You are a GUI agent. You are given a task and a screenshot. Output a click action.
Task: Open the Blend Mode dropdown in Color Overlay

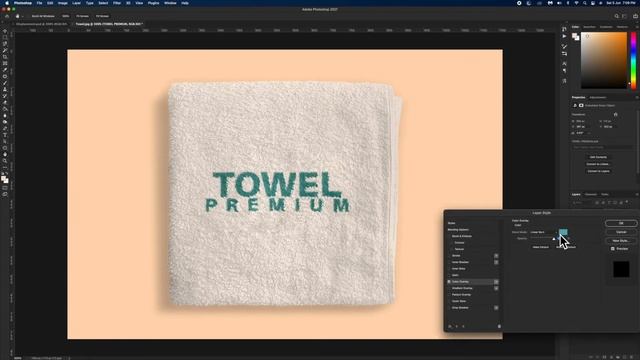(x=543, y=232)
